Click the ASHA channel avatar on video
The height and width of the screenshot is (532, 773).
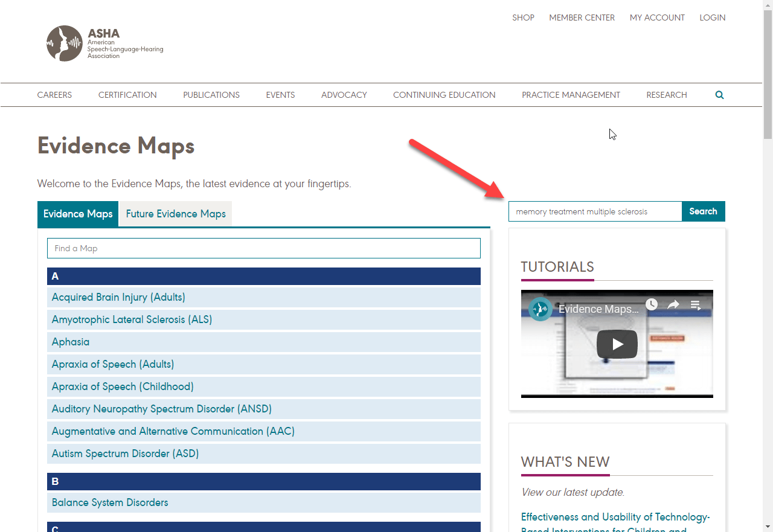pyautogui.click(x=540, y=309)
